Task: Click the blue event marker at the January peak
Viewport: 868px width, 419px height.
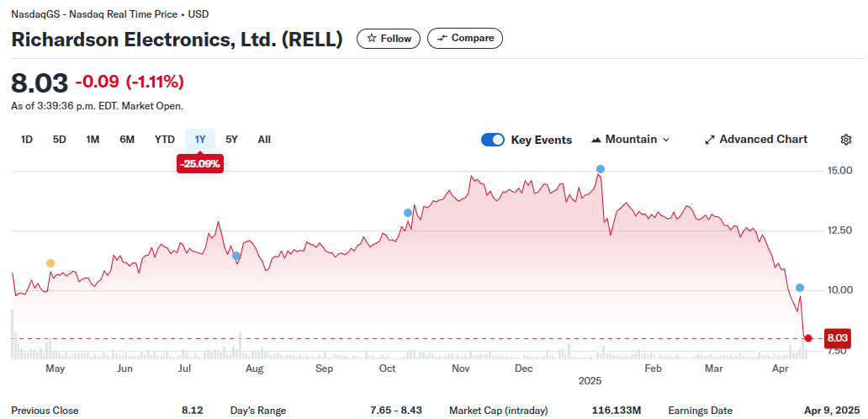Action: coord(601,169)
